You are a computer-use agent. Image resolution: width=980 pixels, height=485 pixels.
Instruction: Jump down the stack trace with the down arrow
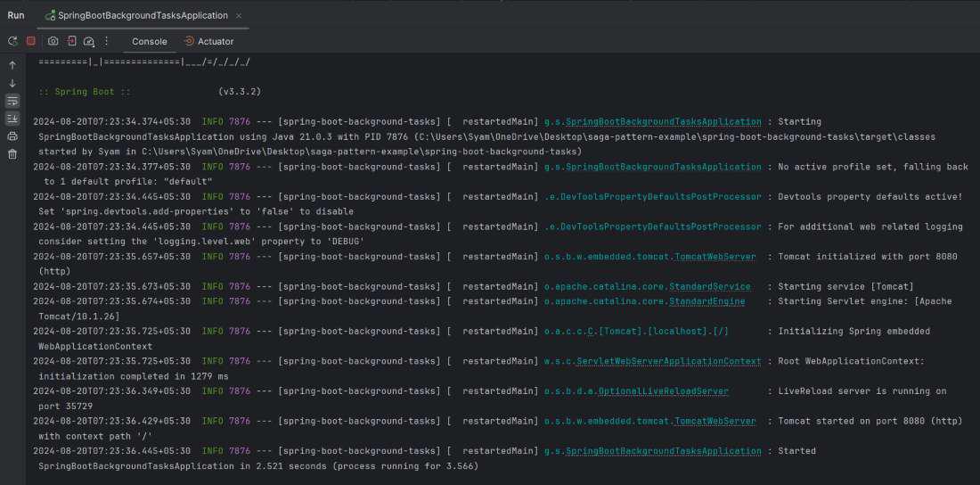(x=12, y=83)
